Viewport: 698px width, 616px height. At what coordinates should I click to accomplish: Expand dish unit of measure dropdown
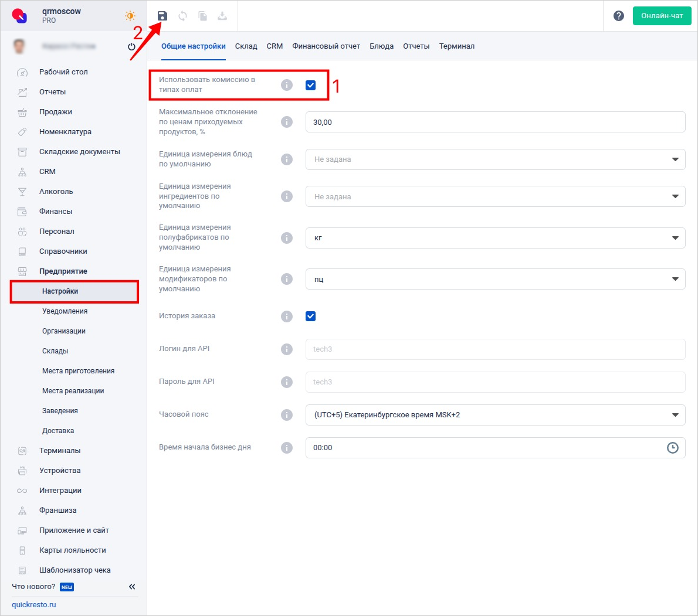coord(494,159)
